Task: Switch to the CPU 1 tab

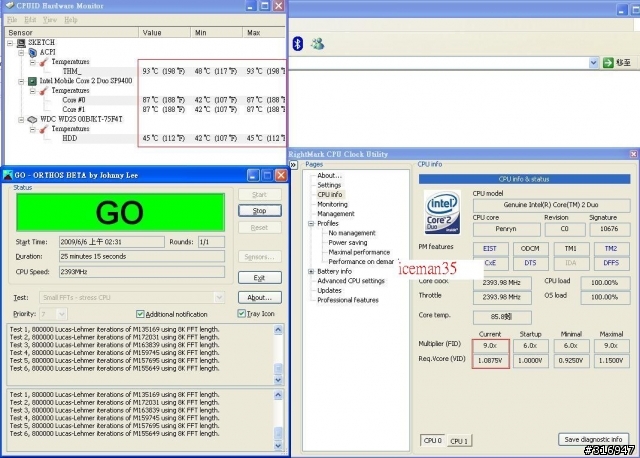Action: click(459, 441)
